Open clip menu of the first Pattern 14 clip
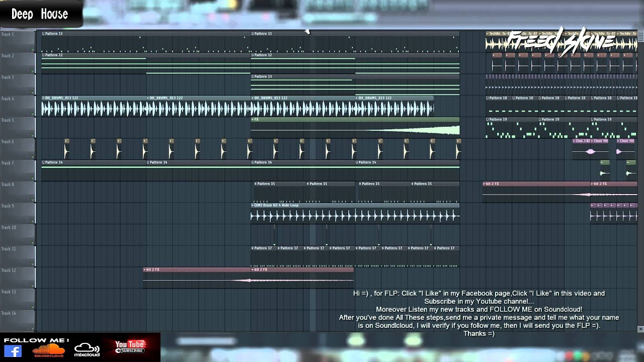This screenshot has width=644, height=362. pos(43,162)
